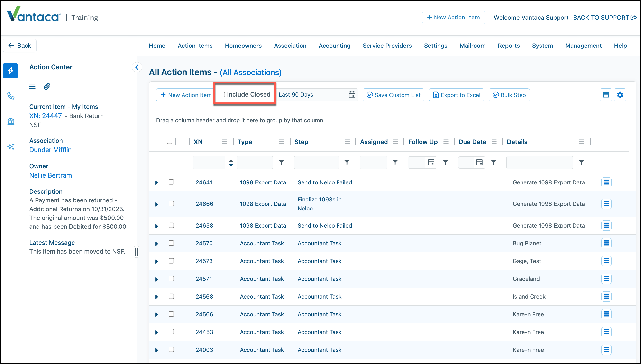Open the row menu icon for Island Creek
Image resolution: width=641 pixels, height=364 pixels.
pyautogui.click(x=606, y=297)
